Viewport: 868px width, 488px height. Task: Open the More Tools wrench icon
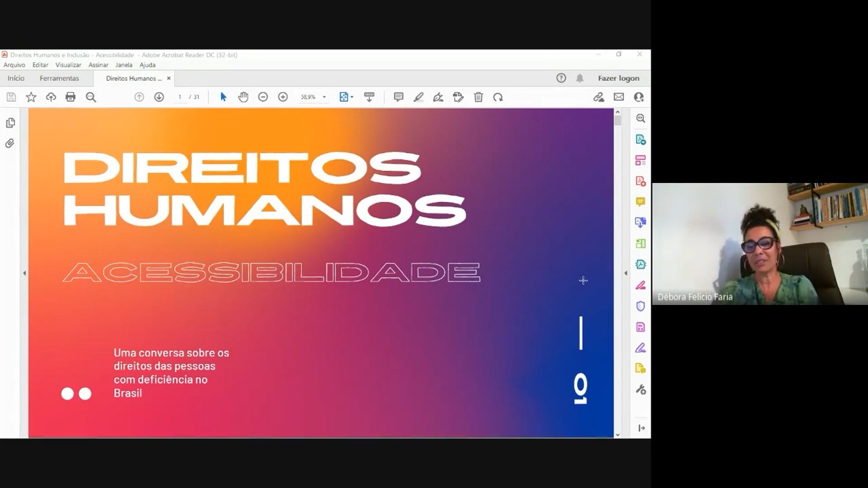641,390
